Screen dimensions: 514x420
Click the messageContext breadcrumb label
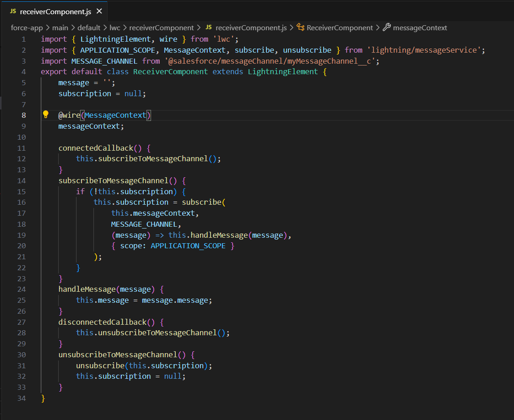[x=420, y=27]
